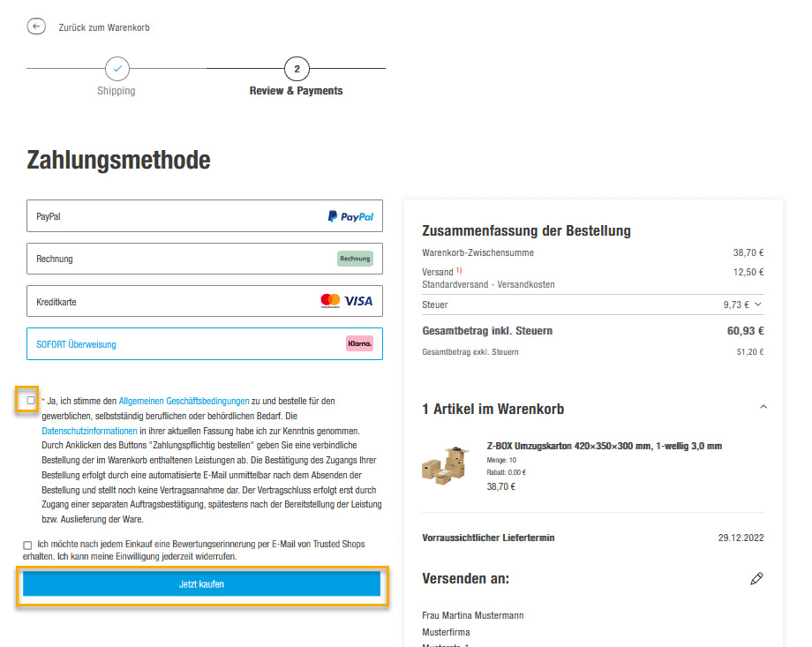This screenshot has width=812, height=647.
Task: Click the back arrow icon
Action: click(x=36, y=26)
